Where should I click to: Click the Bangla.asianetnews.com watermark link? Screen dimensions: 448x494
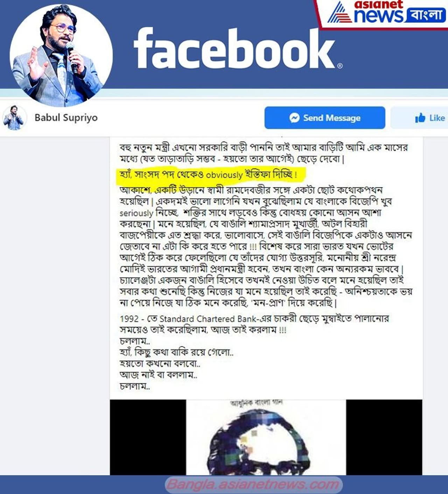[253, 485]
